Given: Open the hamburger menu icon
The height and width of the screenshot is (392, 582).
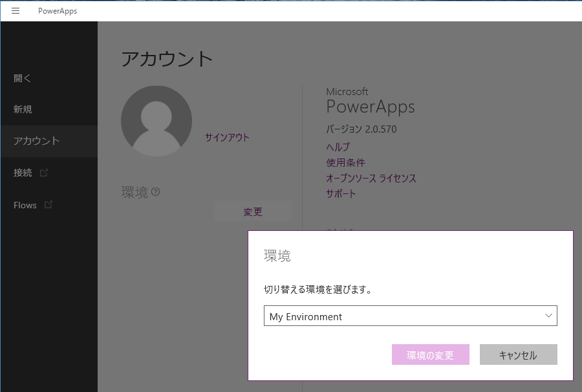Looking at the screenshot, I should 16,11.
